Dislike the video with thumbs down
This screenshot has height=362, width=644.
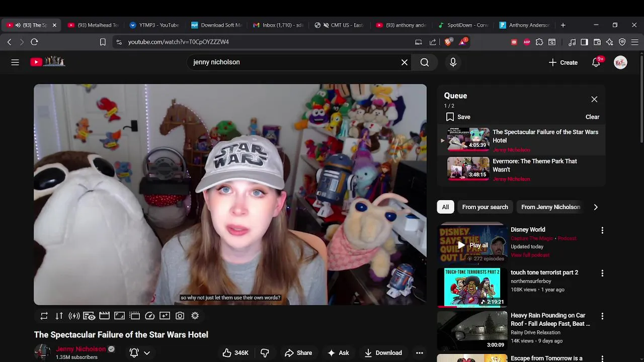tap(265, 353)
